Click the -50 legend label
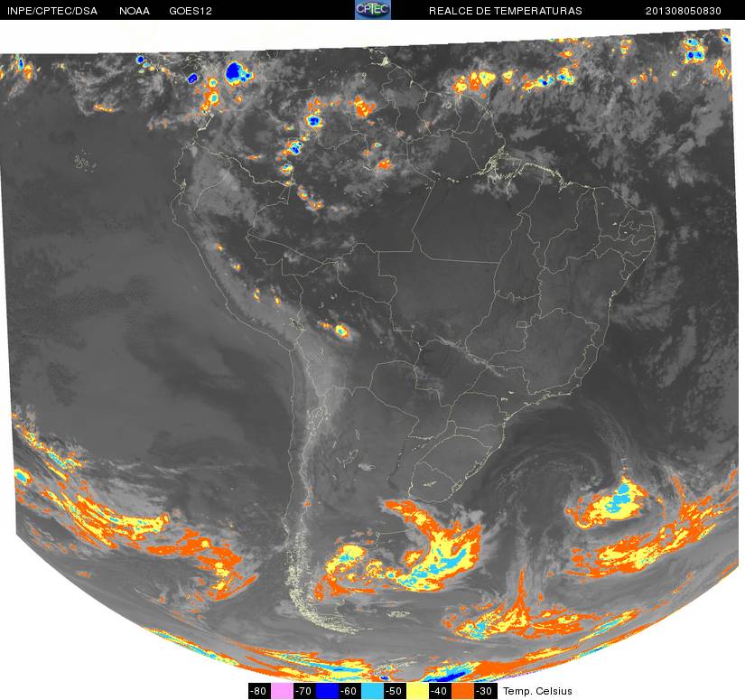Viewport: 745px width, 700px height. tap(395, 691)
